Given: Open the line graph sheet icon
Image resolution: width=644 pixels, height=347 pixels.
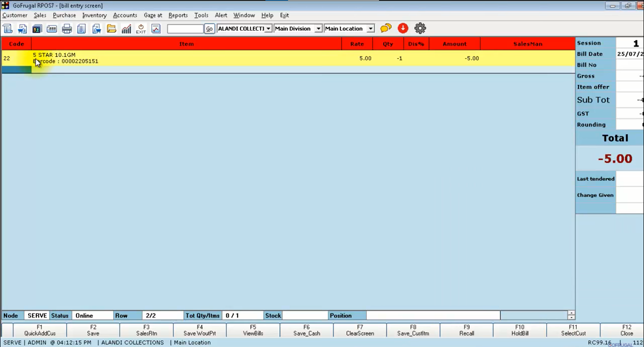Looking at the screenshot, I should [156, 29].
